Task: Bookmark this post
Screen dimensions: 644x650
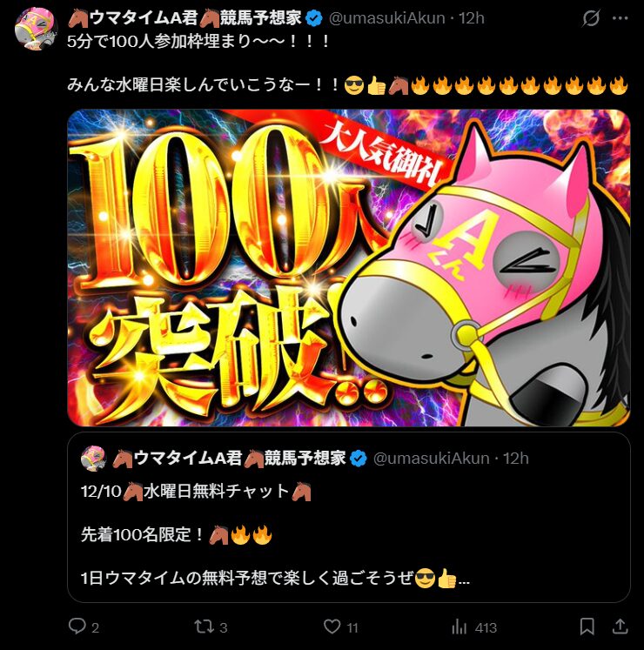Action: [x=587, y=627]
